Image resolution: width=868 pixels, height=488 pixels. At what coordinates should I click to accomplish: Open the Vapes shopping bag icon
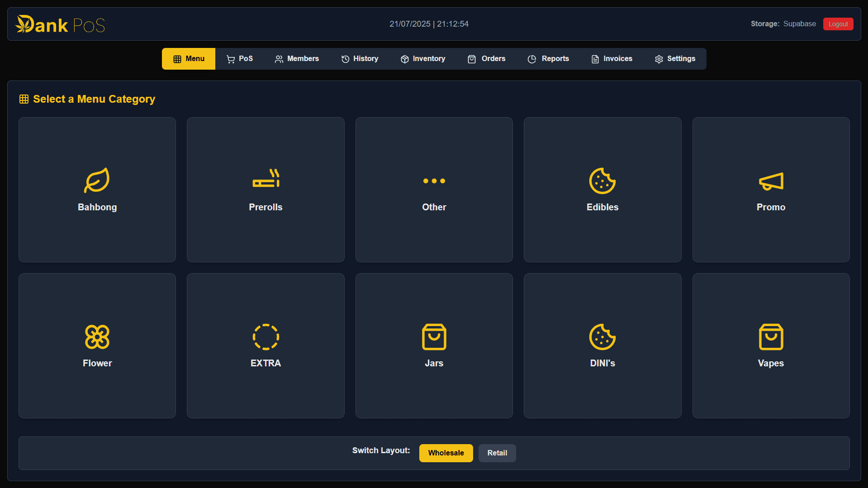pyautogui.click(x=771, y=337)
